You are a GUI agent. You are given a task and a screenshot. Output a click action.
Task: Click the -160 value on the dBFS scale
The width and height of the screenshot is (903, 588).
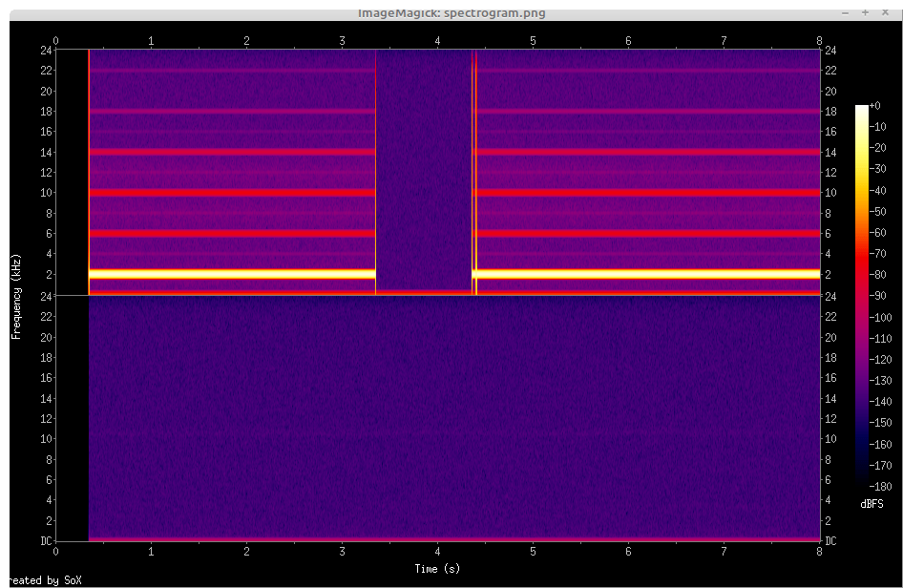click(880, 445)
